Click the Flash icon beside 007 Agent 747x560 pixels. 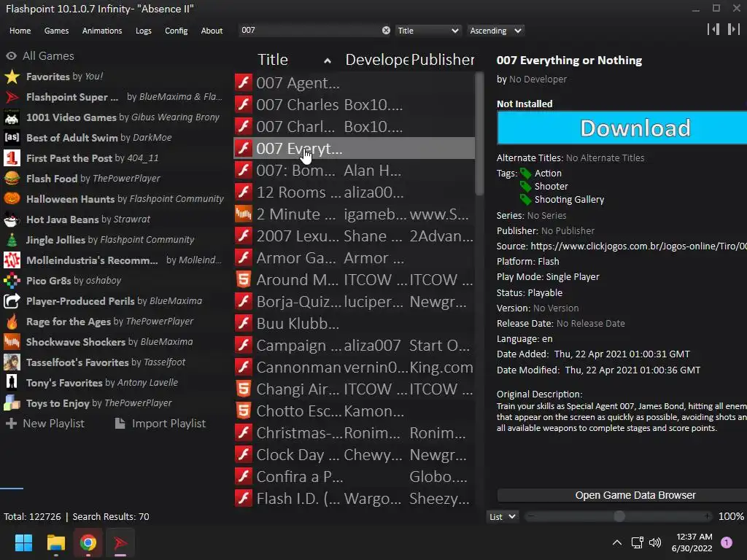click(x=244, y=83)
